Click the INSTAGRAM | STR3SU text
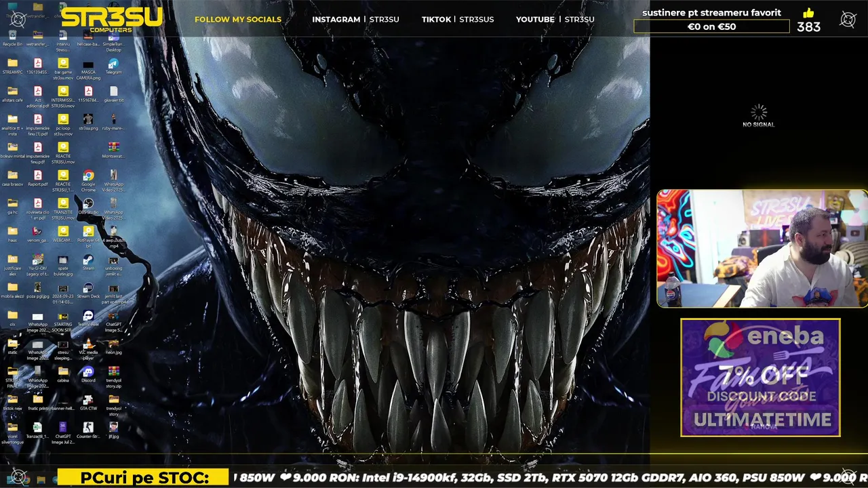Viewport: 868px width, 488px height. (x=355, y=19)
